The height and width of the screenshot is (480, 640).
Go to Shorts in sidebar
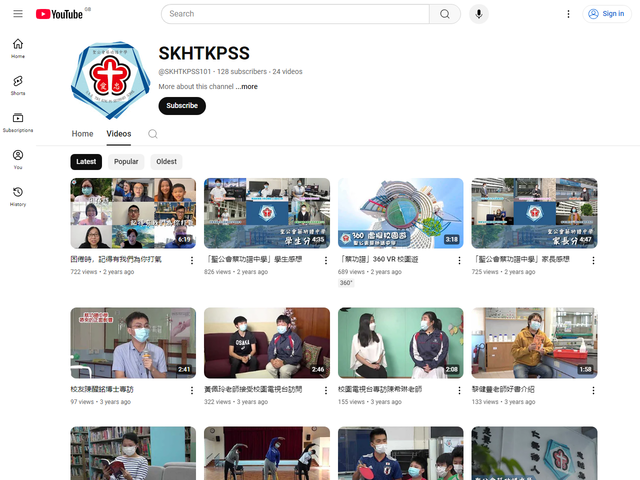tap(18, 85)
